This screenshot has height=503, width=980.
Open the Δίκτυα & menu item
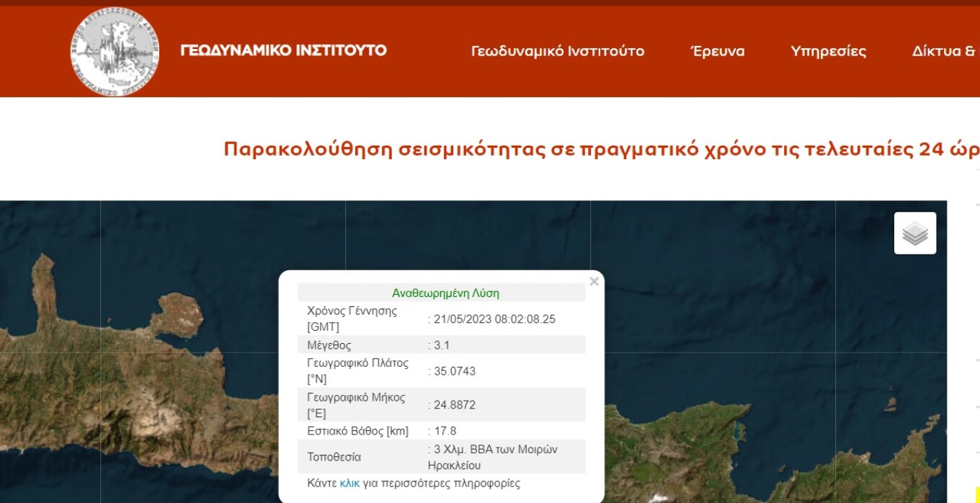(x=945, y=51)
